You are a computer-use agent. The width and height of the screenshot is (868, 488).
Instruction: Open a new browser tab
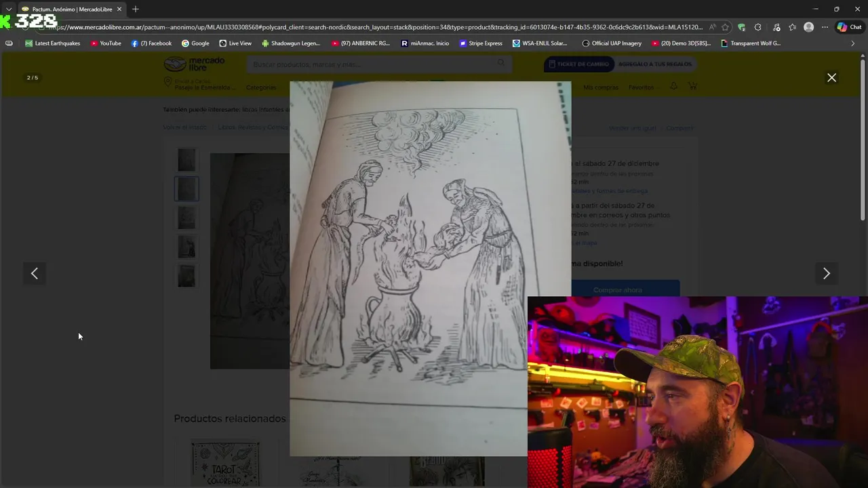136,9
